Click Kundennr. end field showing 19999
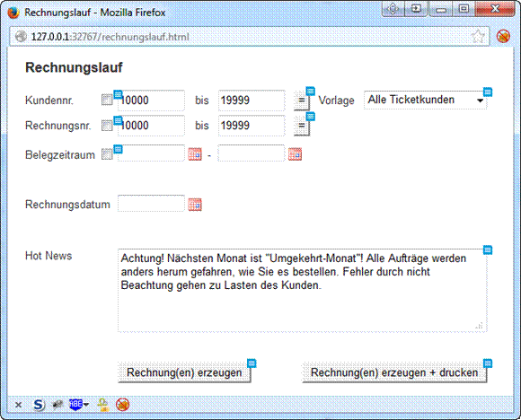The image size is (521, 420). click(252, 101)
